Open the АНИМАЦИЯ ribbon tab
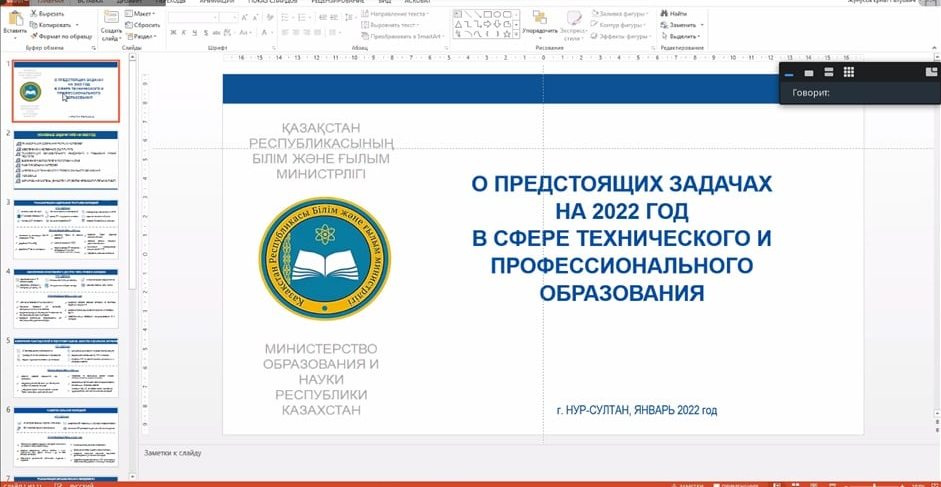The image size is (941, 487). tap(217, 2)
